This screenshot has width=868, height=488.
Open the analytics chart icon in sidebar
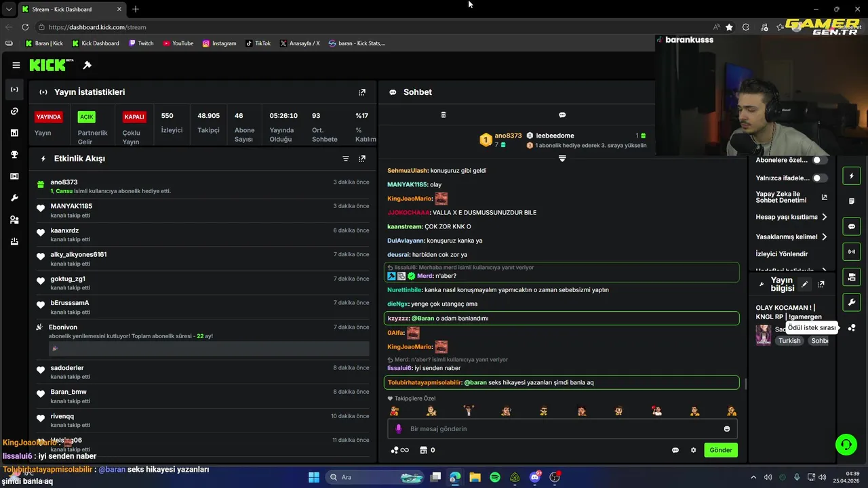point(14,133)
